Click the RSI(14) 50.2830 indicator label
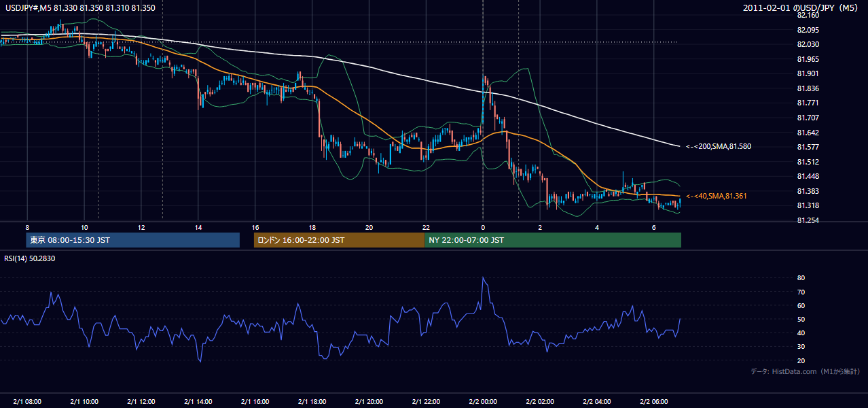The image size is (868, 408). coord(29,258)
